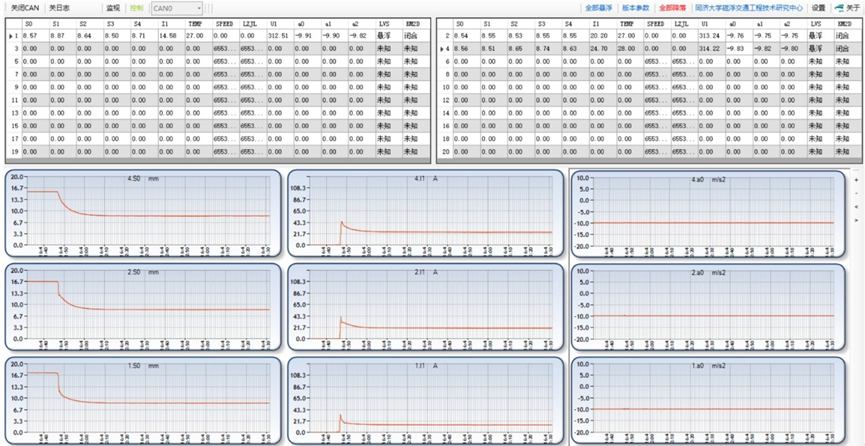Select cell 14.58 in row 1
Viewport: 865px width, 446px height.
(x=172, y=36)
